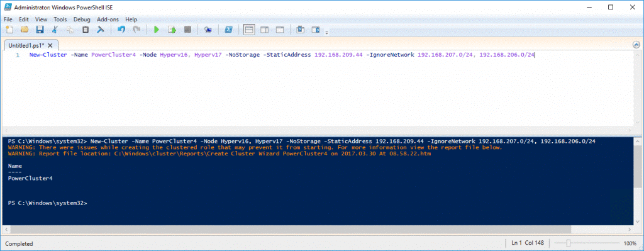Screen dimensions: 644x251
Task: Adjust the zoom slider thumb
Action: point(569,243)
